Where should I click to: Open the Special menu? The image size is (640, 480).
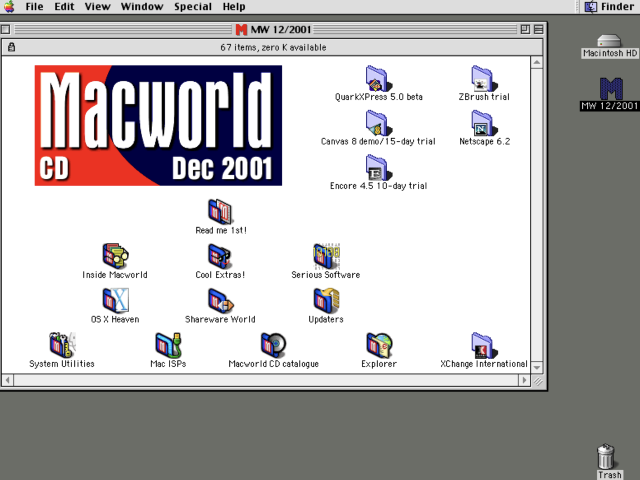(x=193, y=7)
